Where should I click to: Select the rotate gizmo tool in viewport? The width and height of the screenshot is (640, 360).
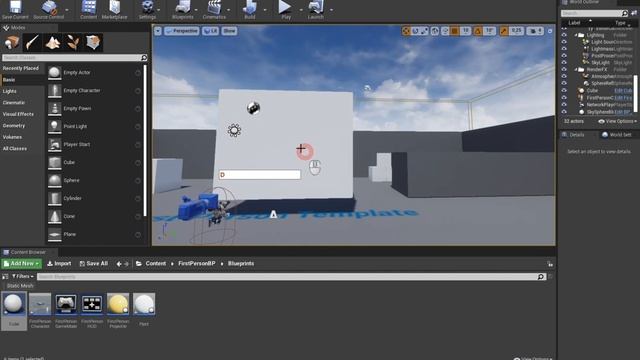(x=415, y=31)
